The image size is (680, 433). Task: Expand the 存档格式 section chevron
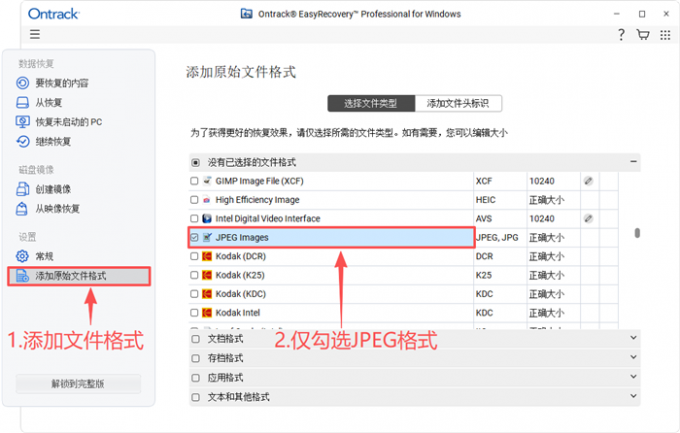click(x=633, y=357)
